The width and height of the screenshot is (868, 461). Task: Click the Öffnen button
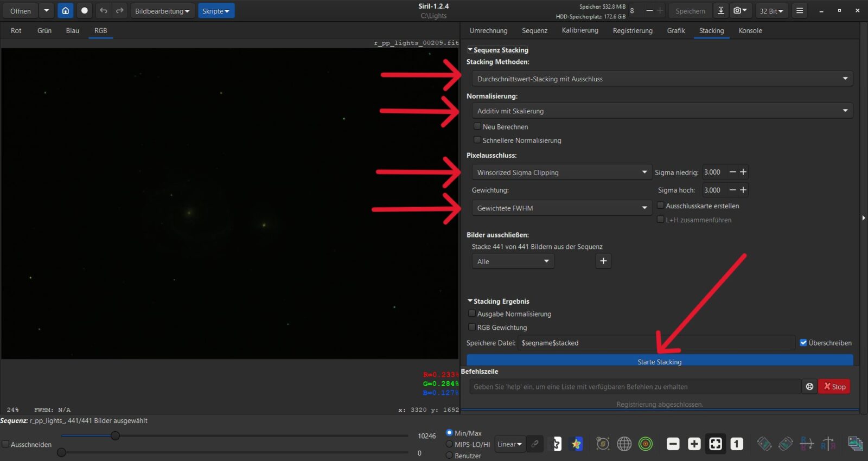(x=21, y=11)
